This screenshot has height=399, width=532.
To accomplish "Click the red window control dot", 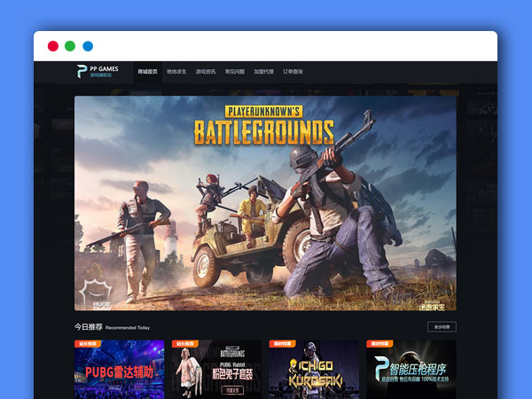I will (x=52, y=46).
